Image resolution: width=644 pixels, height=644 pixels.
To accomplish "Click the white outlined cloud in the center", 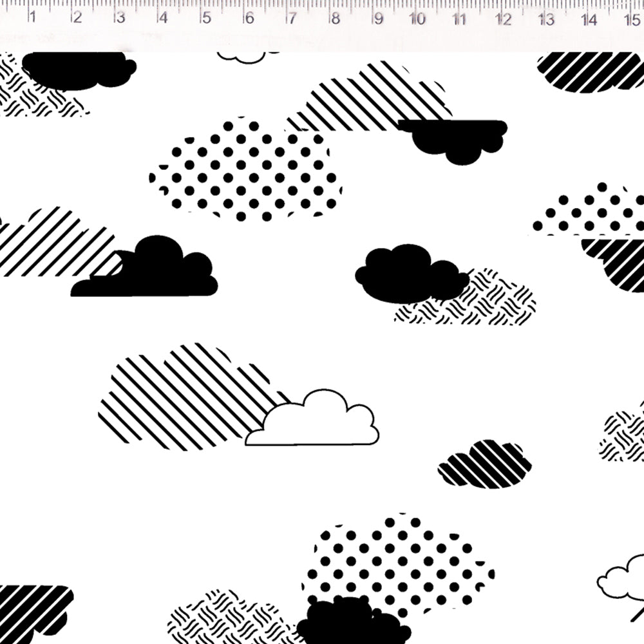I will [312, 418].
